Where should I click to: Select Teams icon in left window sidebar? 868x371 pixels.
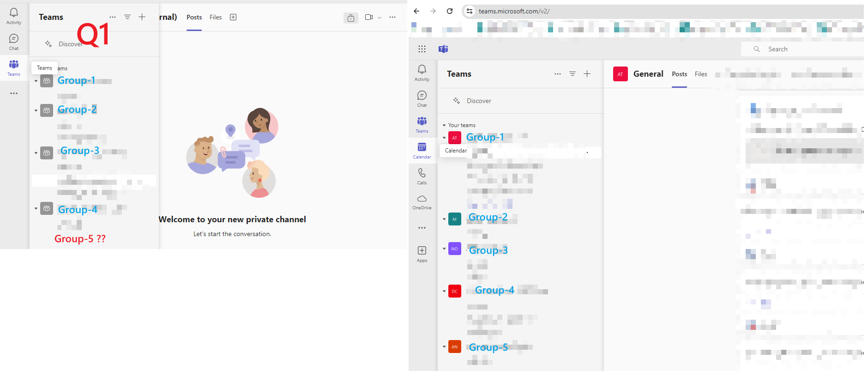coord(14,67)
